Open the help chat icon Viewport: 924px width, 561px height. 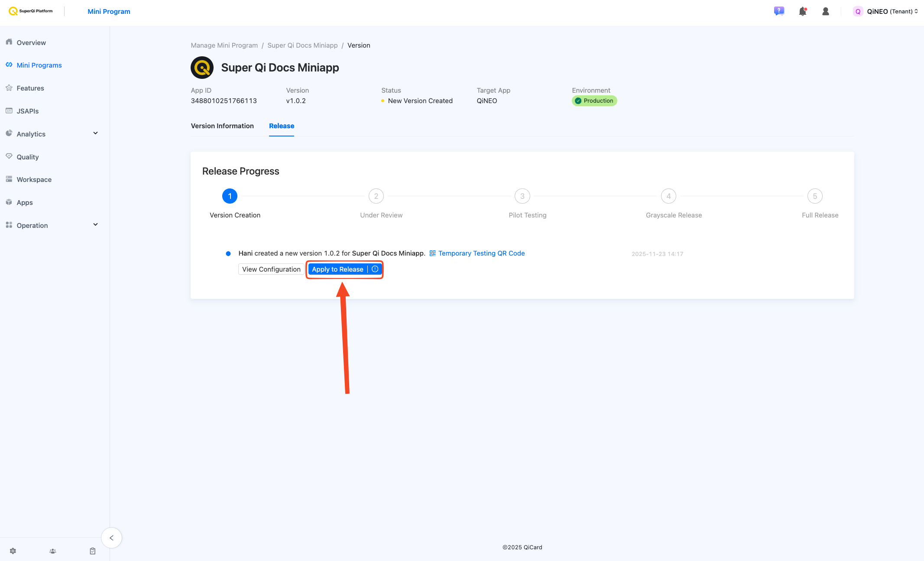coord(779,11)
